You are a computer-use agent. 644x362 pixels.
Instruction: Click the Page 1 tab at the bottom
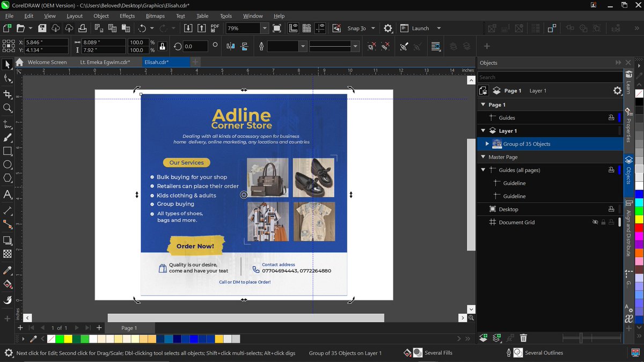(x=129, y=328)
